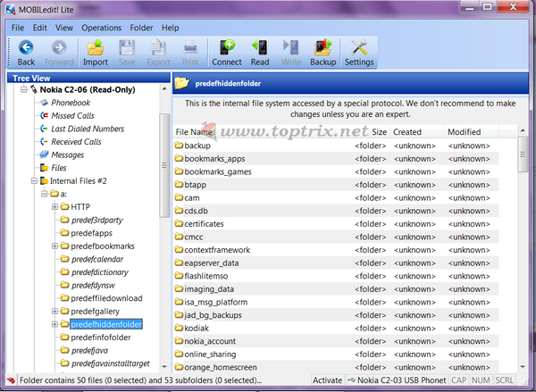536x392 pixels.
Task: Select Phonebook in the tree
Action: pos(71,103)
